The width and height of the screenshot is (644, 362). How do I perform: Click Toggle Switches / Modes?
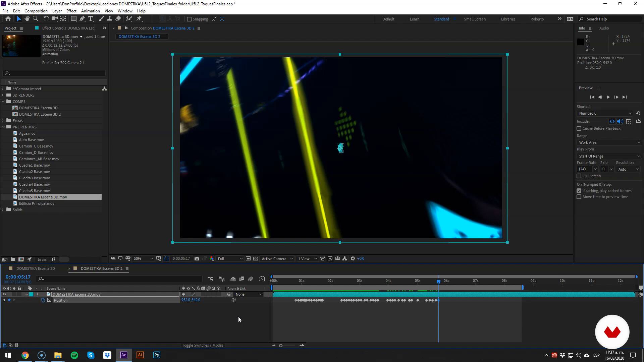pos(203,346)
